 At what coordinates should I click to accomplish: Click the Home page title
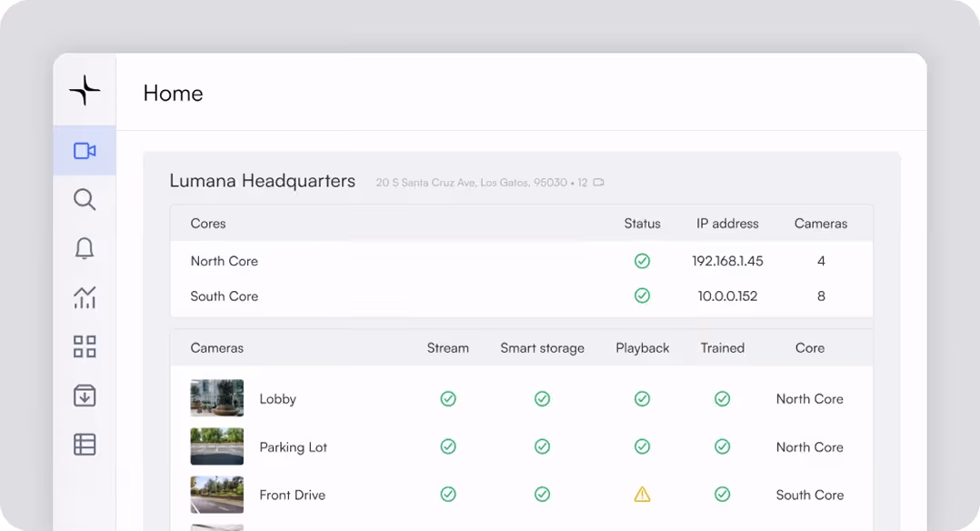tap(173, 93)
